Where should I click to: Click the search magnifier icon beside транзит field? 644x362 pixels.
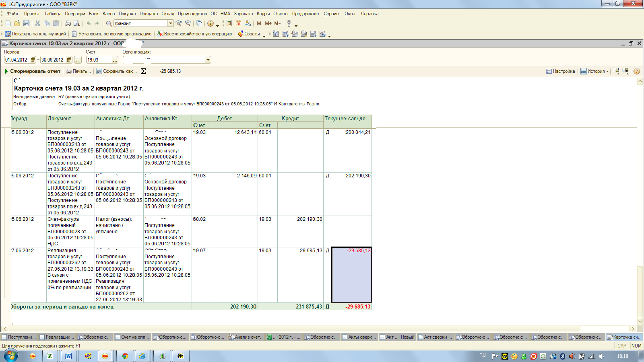109,24
